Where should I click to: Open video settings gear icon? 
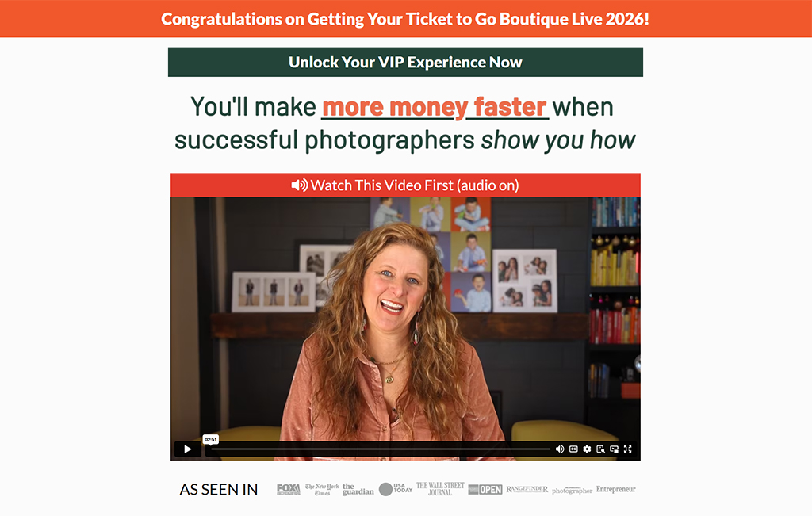click(x=587, y=449)
